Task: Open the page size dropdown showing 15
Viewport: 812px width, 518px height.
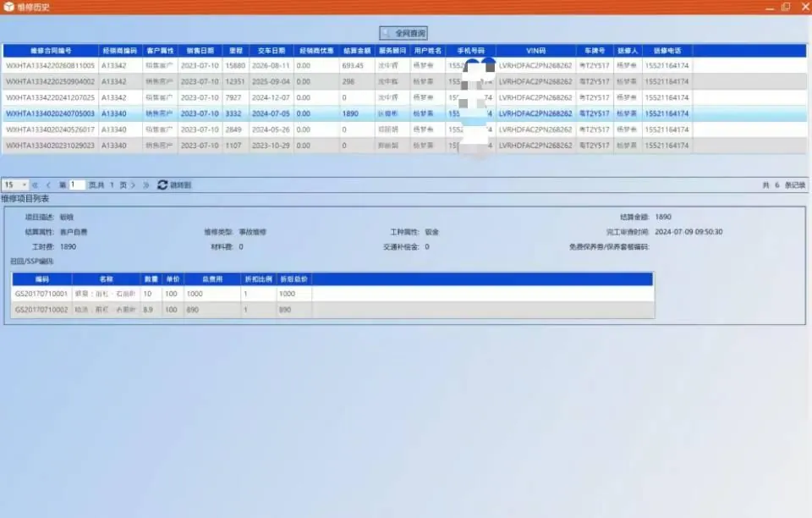Action: pyautogui.click(x=15, y=185)
